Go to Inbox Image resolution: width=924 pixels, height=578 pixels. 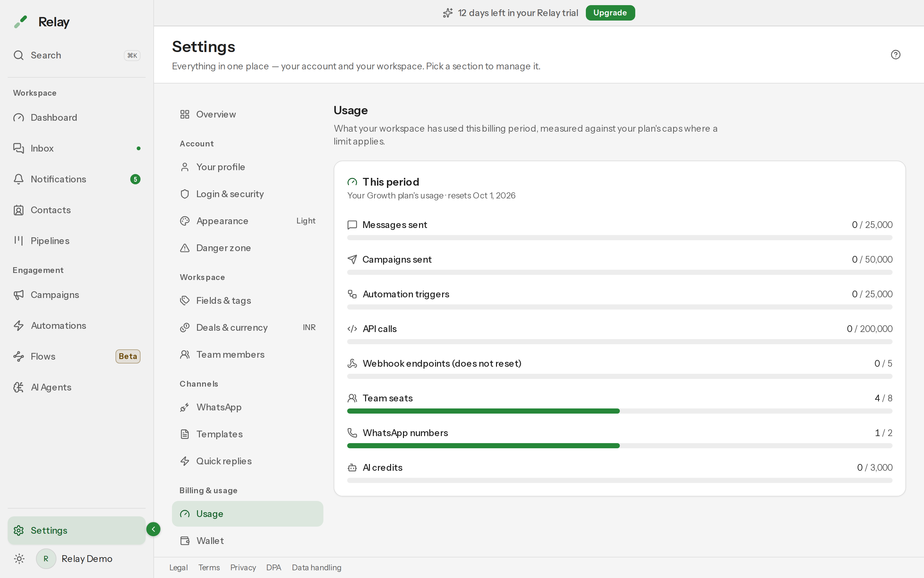76,148
